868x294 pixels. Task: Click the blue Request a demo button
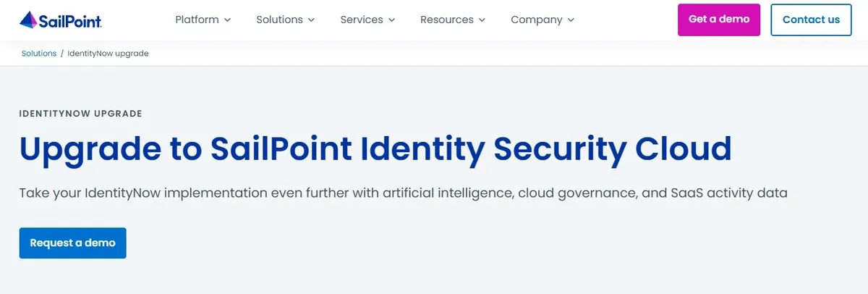tap(73, 243)
